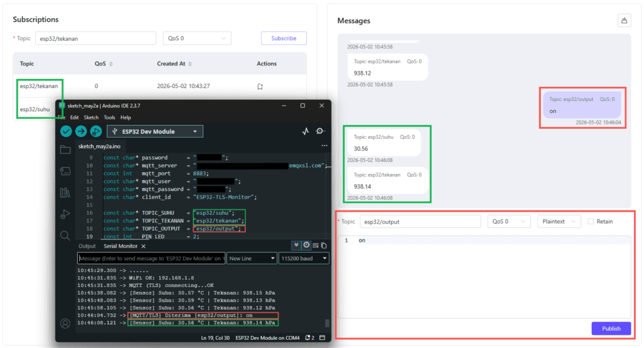The width and height of the screenshot is (644, 348).
Task: Click the Publish button
Action: click(611, 329)
